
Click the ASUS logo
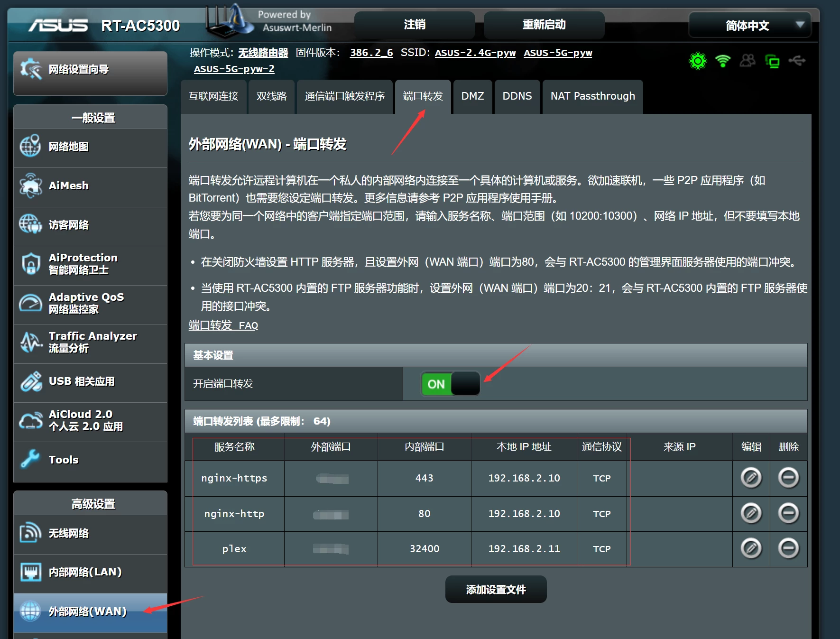(x=58, y=25)
